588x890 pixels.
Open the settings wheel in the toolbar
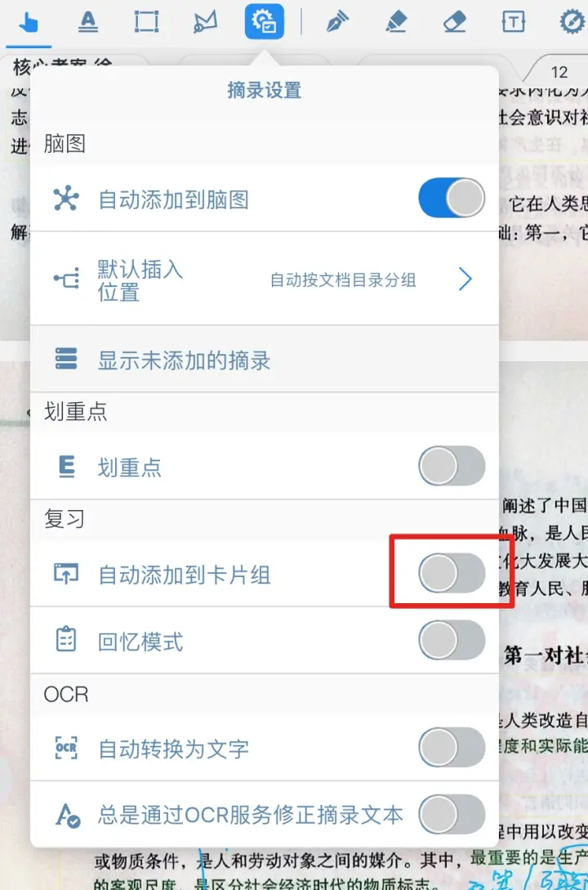[572, 22]
